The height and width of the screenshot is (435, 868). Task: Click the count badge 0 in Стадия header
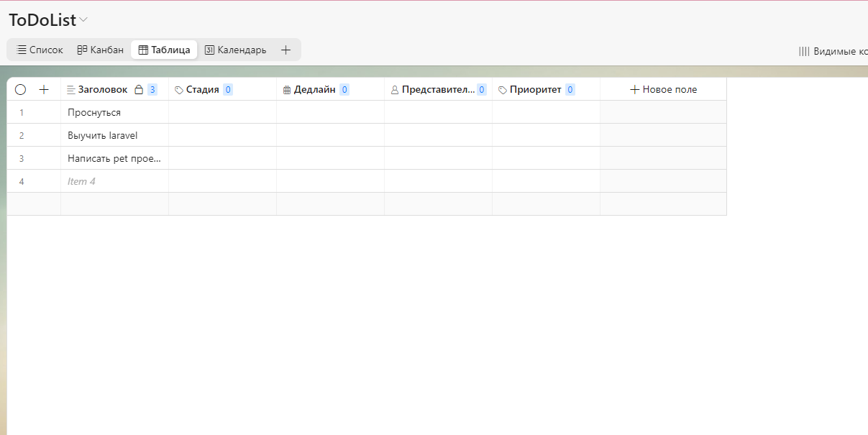click(x=228, y=90)
